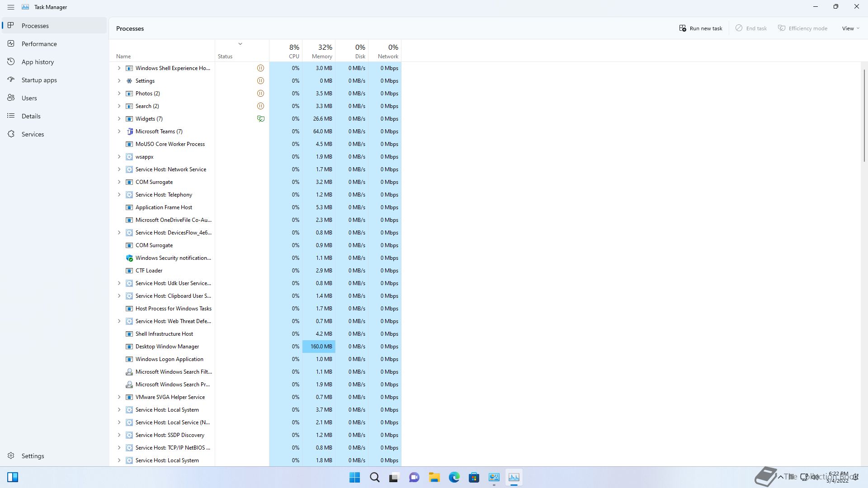The image size is (868, 488).
Task: Open the Services page
Action: coord(54,134)
